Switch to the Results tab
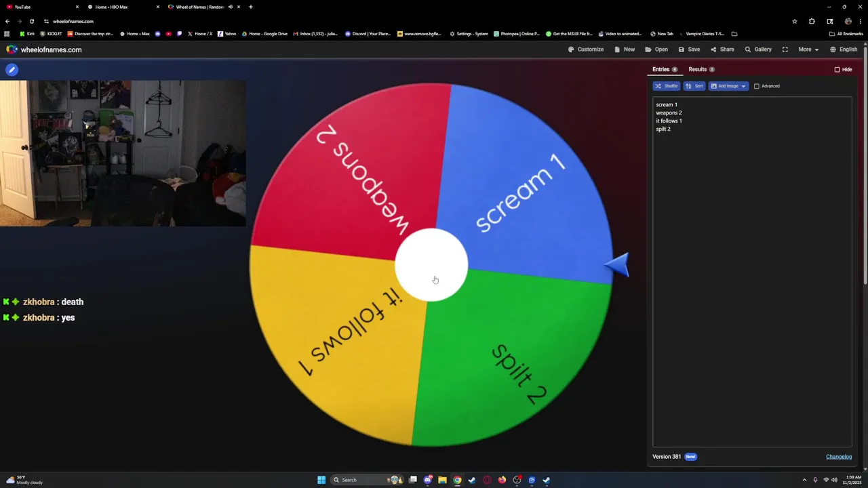This screenshot has width=868, height=488. (701, 69)
